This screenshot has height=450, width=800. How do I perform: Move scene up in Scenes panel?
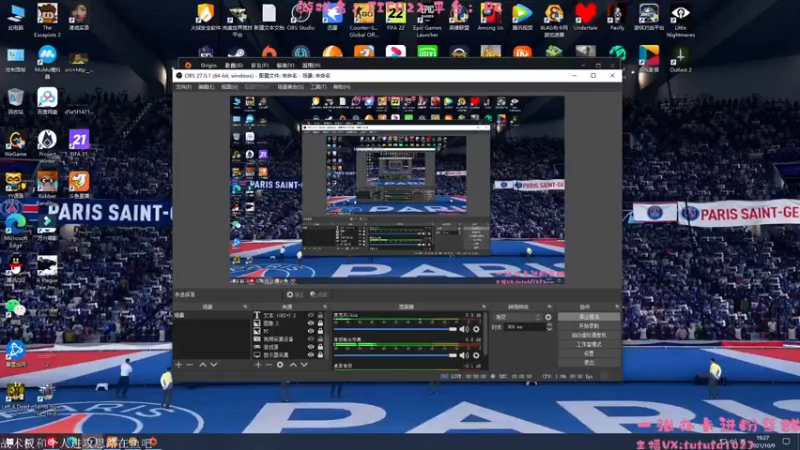point(203,365)
